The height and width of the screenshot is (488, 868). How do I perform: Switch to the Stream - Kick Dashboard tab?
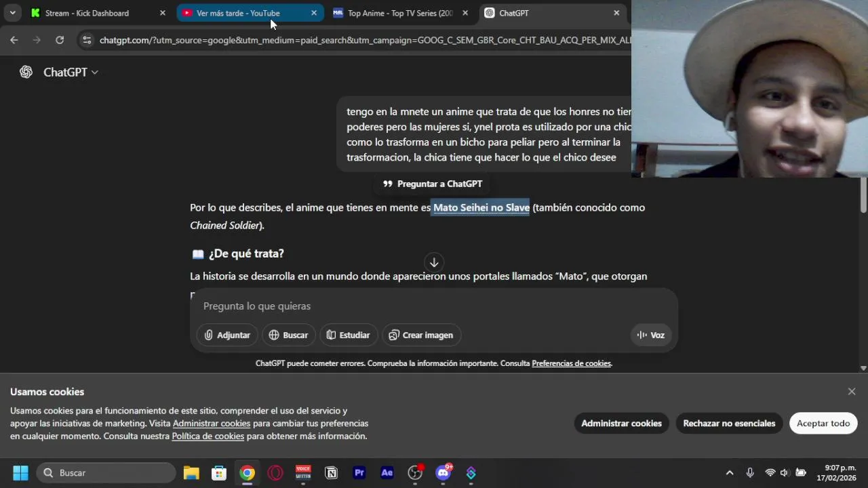pyautogui.click(x=95, y=13)
